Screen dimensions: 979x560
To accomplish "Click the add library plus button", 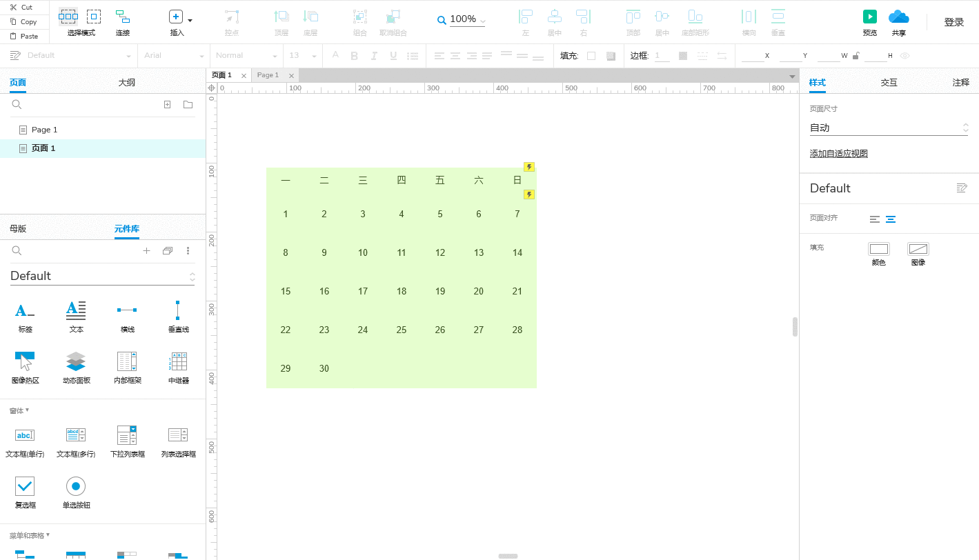I will pos(146,251).
